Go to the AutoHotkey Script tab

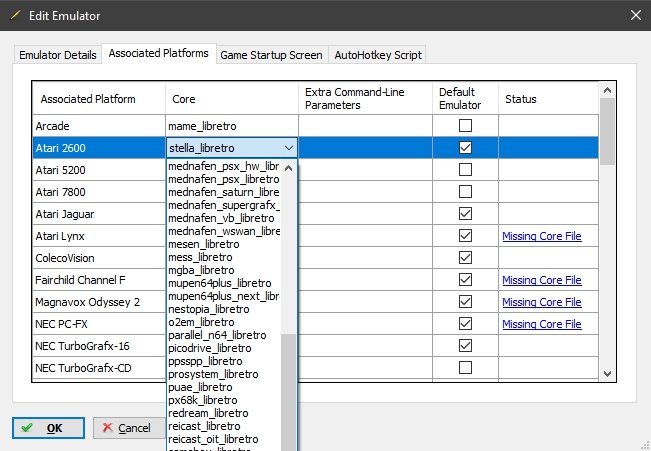pyautogui.click(x=378, y=55)
